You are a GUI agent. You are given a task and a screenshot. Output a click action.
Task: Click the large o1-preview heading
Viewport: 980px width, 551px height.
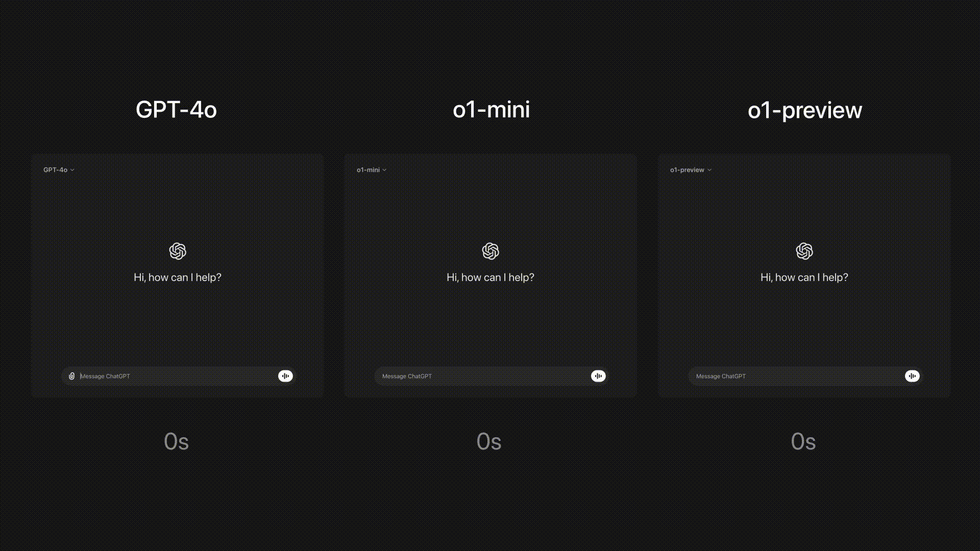[805, 111]
